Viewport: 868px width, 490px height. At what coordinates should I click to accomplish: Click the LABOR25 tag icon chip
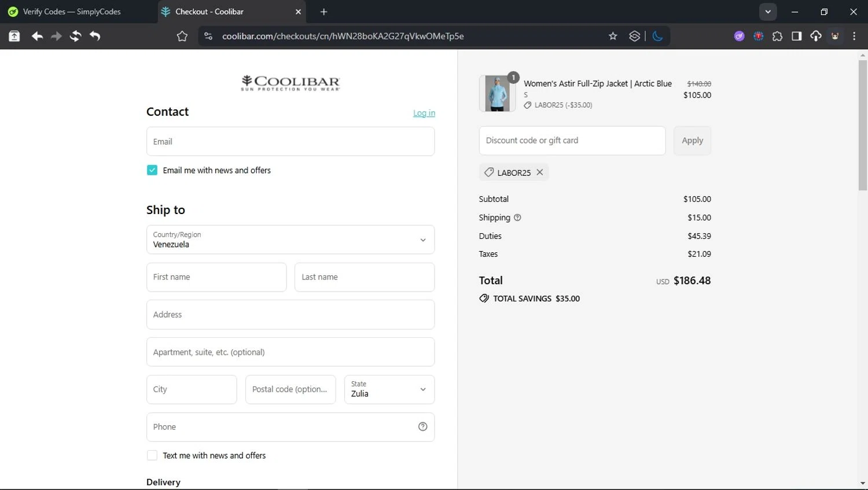pos(489,172)
